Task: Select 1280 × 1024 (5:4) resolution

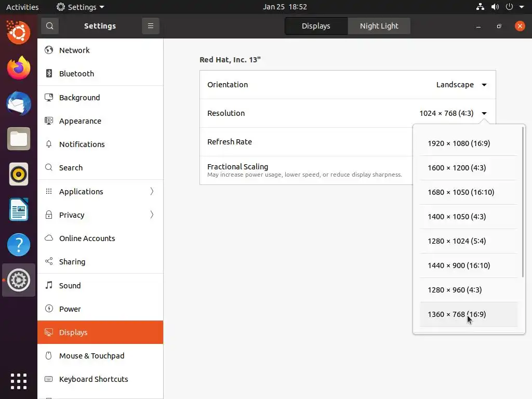Action: tap(457, 241)
